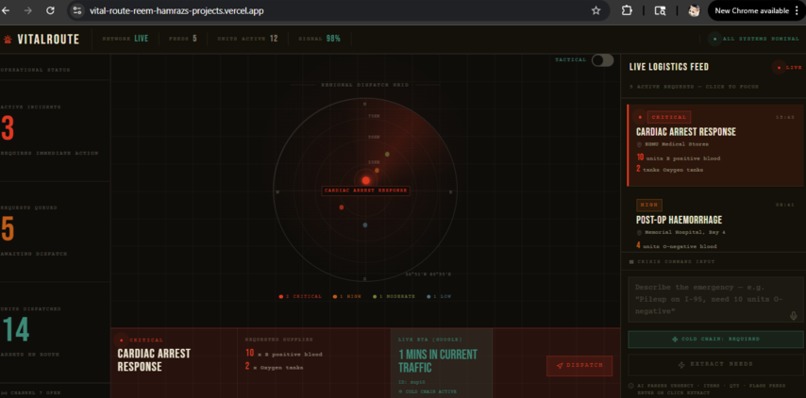
Task: Click the site info icon in address bar
Action: (77, 10)
